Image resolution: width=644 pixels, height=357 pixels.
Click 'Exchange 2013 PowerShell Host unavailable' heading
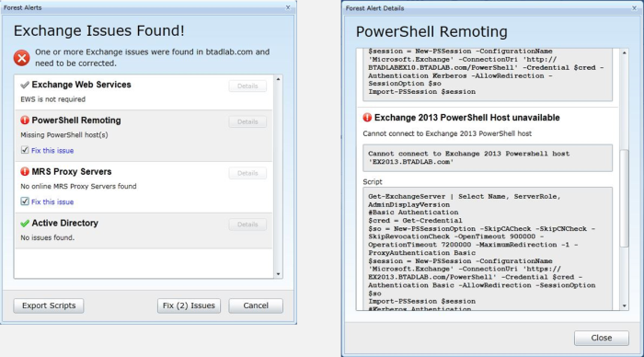(x=467, y=118)
